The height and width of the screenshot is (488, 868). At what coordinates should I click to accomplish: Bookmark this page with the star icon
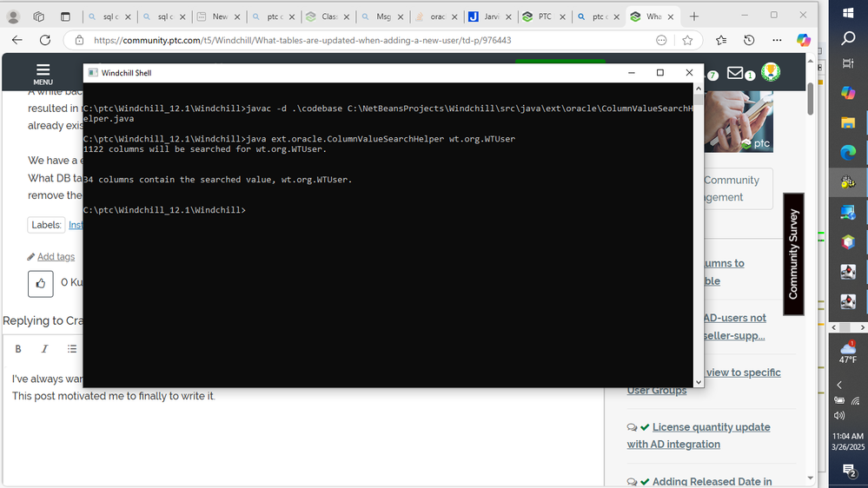687,40
